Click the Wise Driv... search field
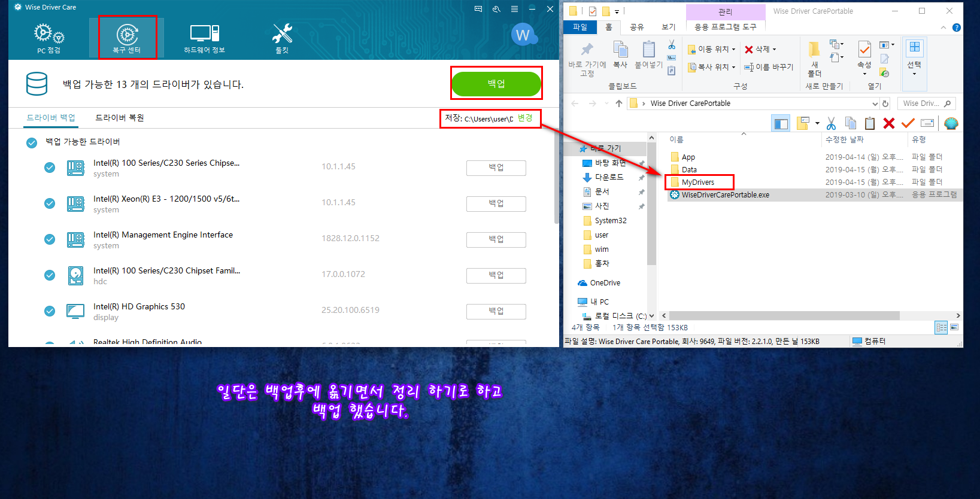This screenshot has width=980, height=499. pos(927,104)
